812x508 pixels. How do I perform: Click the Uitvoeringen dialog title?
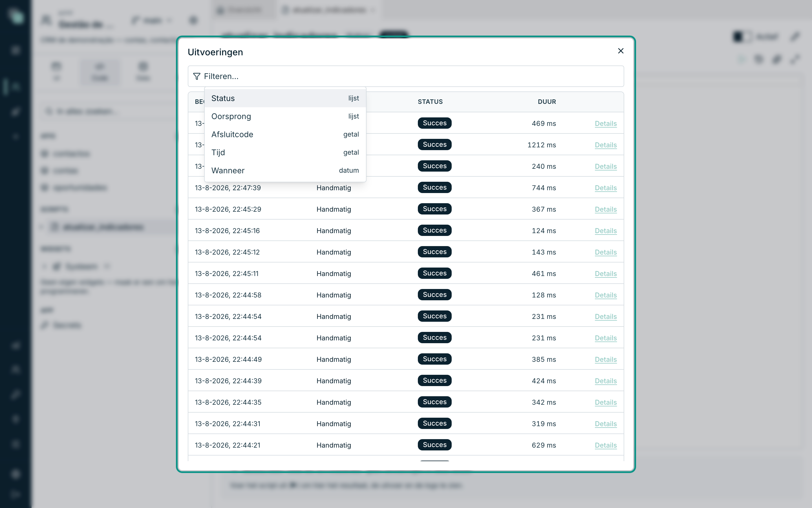tap(215, 52)
